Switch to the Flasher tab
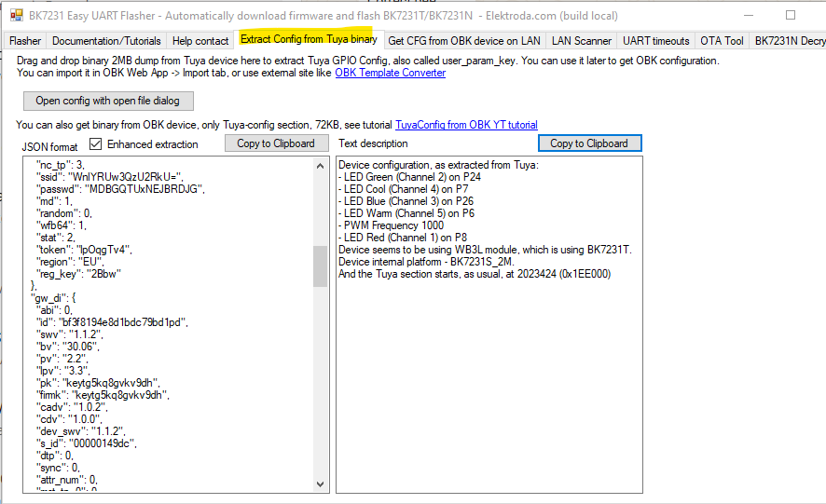Image resolution: width=826 pixels, height=504 pixels. [25, 41]
